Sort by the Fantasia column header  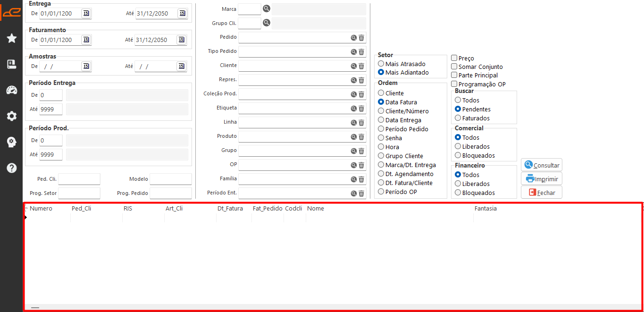click(485, 208)
